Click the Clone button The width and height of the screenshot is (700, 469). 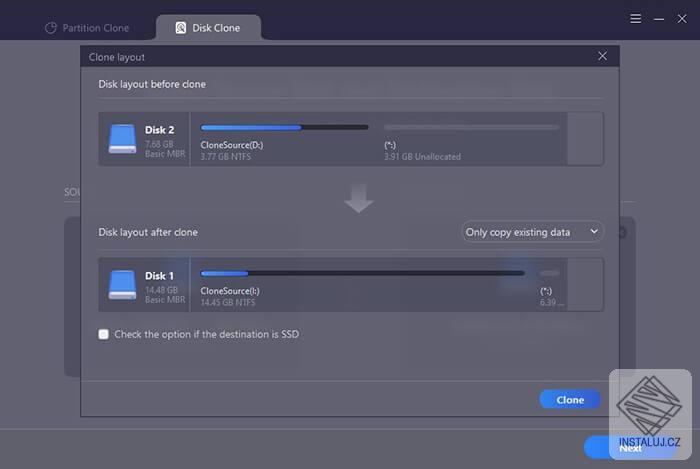570,400
